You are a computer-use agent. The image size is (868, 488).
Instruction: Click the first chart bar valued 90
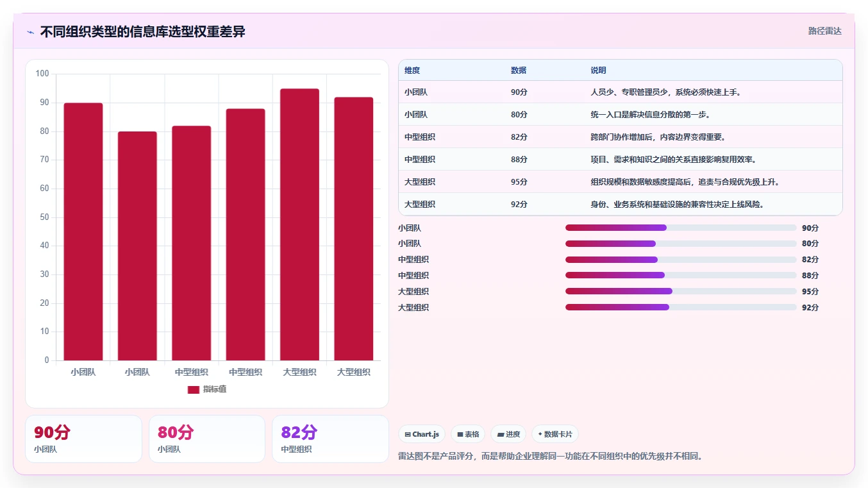click(x=83, y=231)
